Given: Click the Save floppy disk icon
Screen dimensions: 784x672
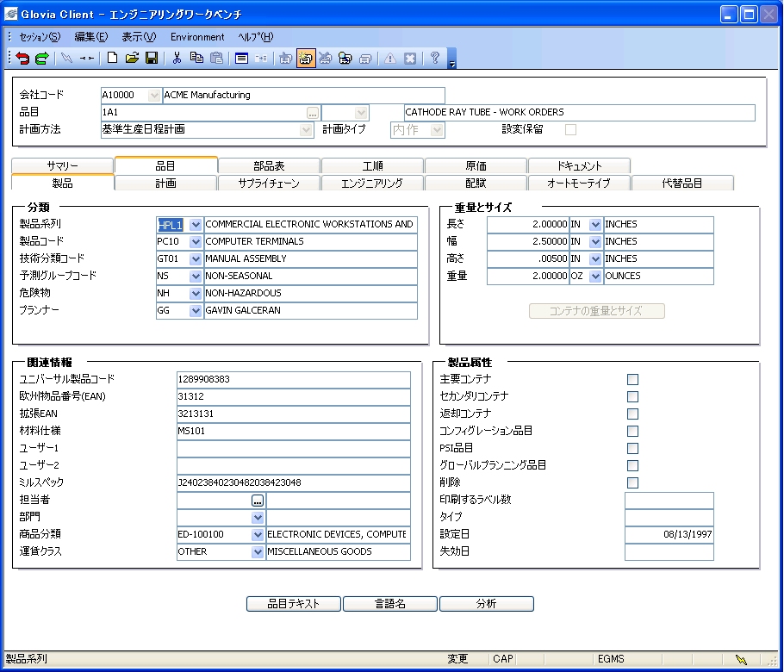Looking at the screenshot, I should [152, 59].
